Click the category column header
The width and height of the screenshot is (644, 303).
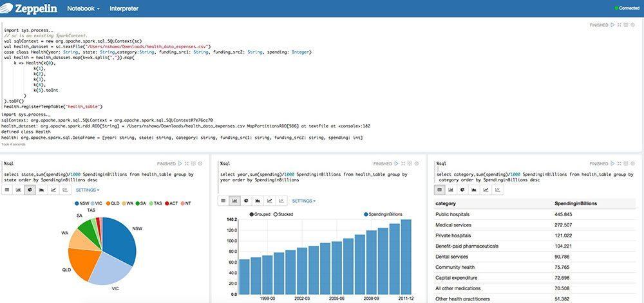(x=446, y=203)
